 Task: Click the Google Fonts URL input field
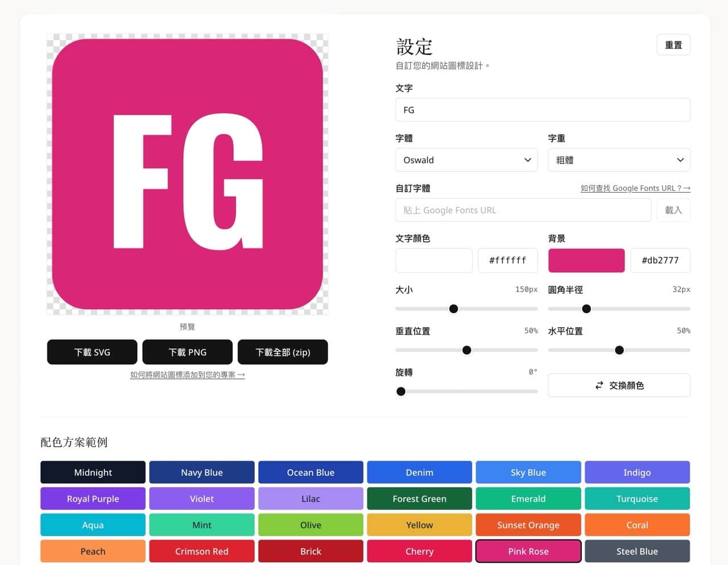523,210
